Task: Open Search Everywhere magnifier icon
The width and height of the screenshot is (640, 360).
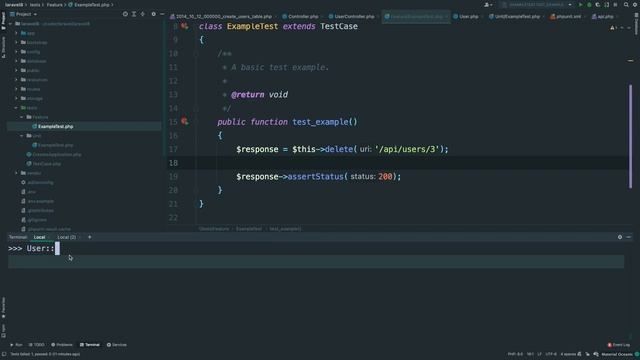Action: point(626,4)
